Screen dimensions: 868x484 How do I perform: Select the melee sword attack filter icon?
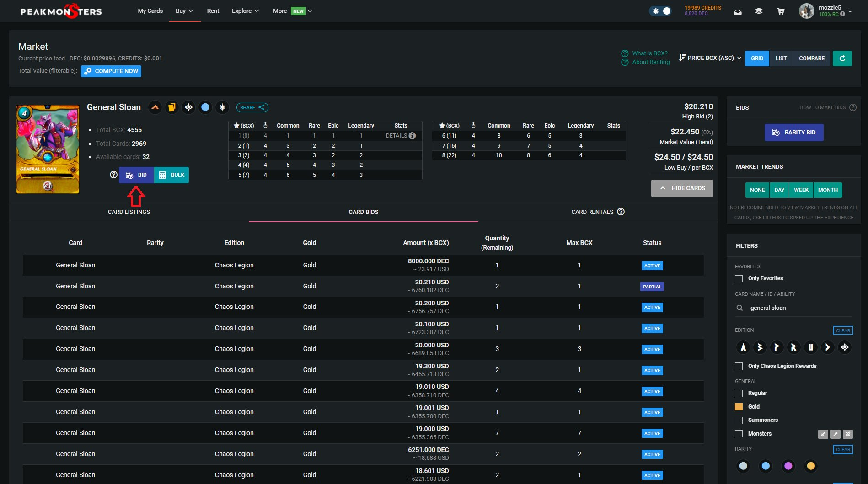pyautogui.click(x=823, y=434)
